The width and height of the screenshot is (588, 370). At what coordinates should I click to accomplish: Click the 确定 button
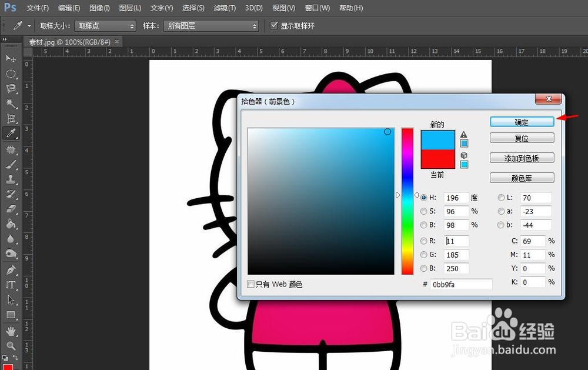[x=522, y=122]
